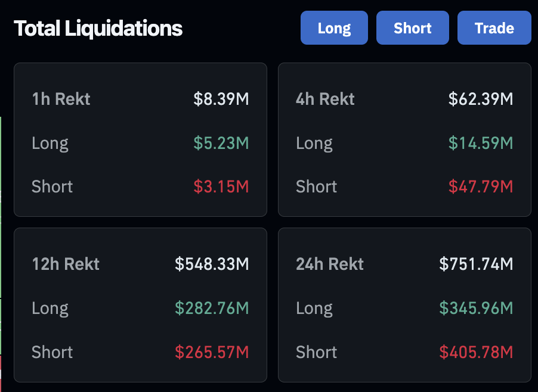This screenshot has height=392, width=538.
Task: Click the Total Liquidations heading
Action: 98,28
